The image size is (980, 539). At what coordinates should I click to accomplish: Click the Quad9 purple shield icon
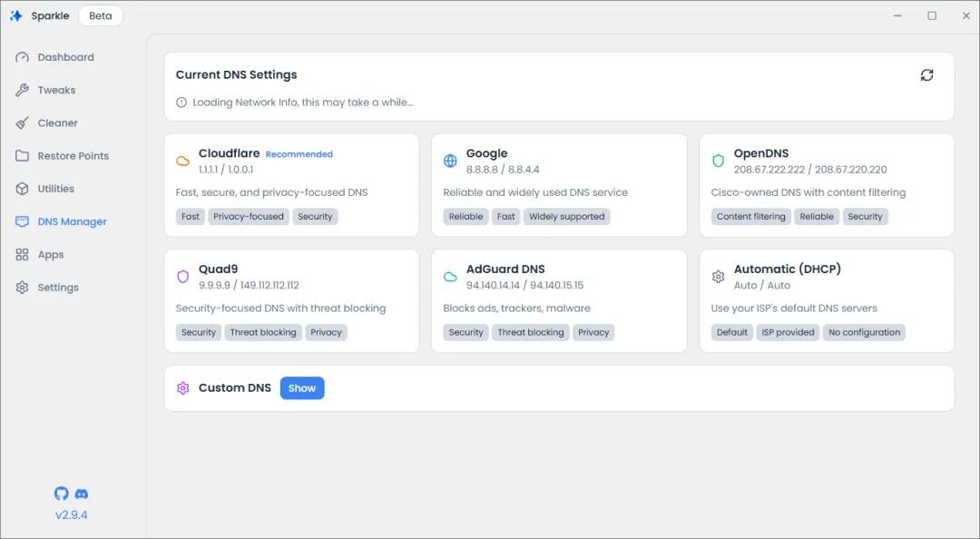[182, 277]
